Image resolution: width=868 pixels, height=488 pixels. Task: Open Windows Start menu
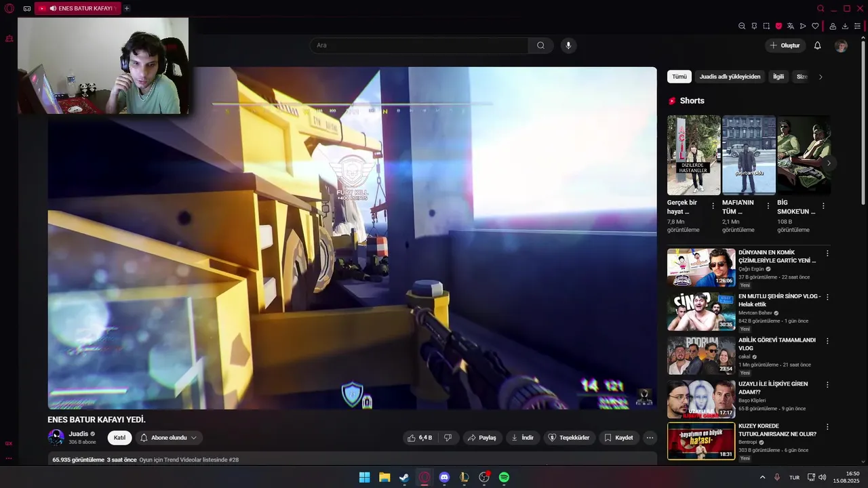coord(364,477)
